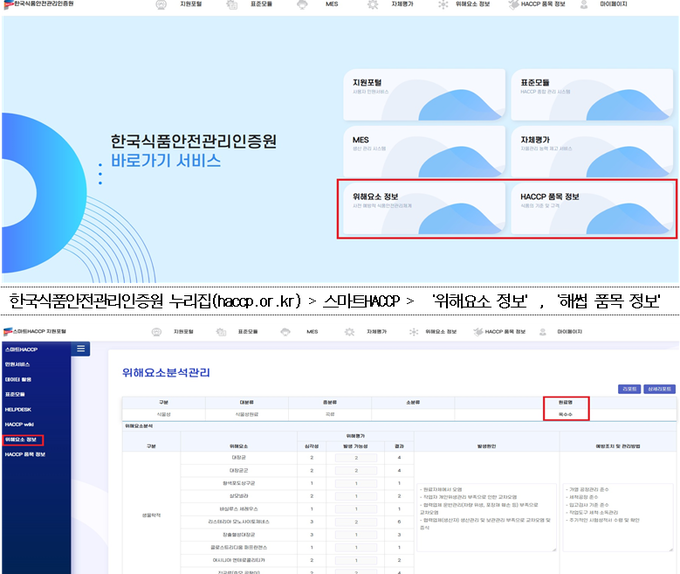Open HELPDESK in the blue sidebar
Screen dimensions: 680x574
pos(18,410)
